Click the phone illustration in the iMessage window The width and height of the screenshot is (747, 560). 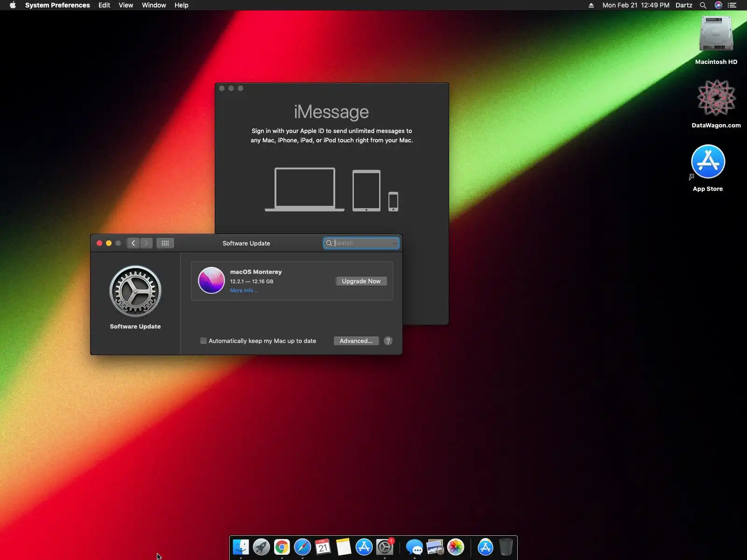(x=394, y=202)
